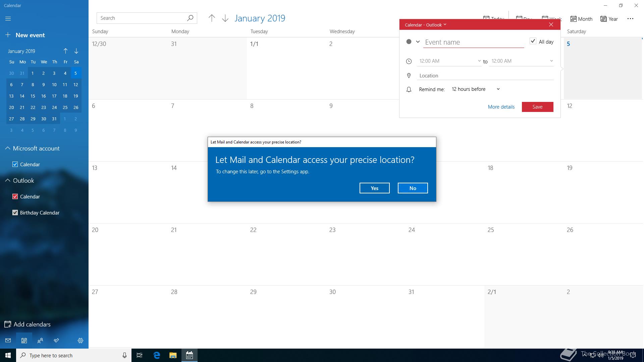This screenshot has height=362, width=644.
Task: Switch to Month view
Action: pos(581,19)
